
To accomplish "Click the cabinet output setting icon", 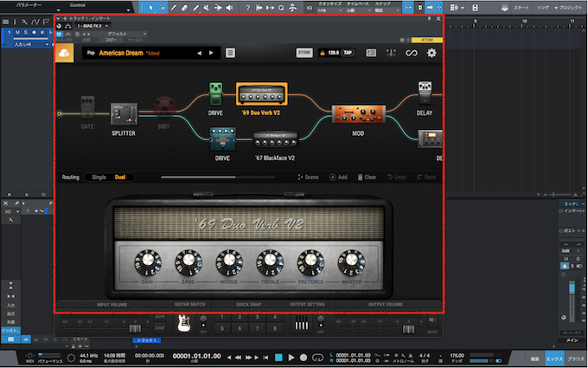I will click(x=302, y=323).
